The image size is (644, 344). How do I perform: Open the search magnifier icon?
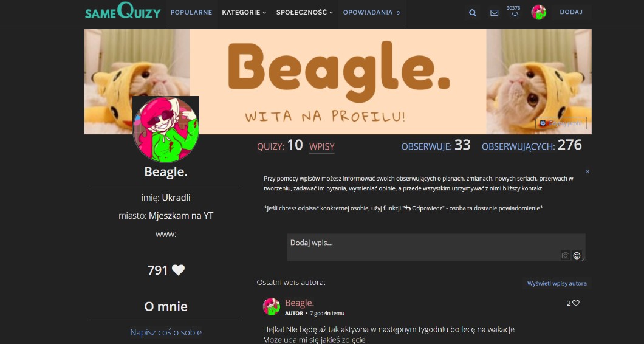(x=473, y=13)
